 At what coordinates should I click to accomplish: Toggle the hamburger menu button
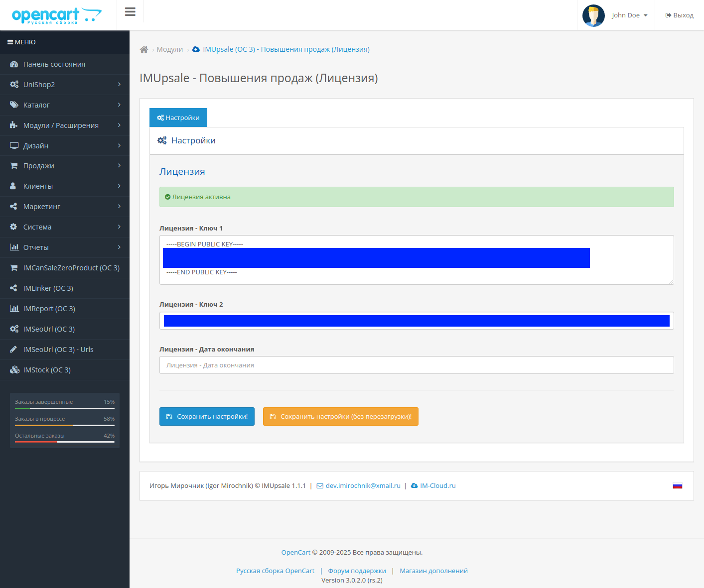[130, 11]
